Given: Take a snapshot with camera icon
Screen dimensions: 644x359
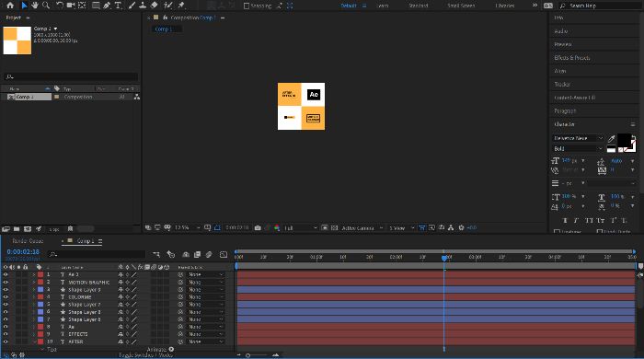Looking at the screenshot, I should point(258,227).
